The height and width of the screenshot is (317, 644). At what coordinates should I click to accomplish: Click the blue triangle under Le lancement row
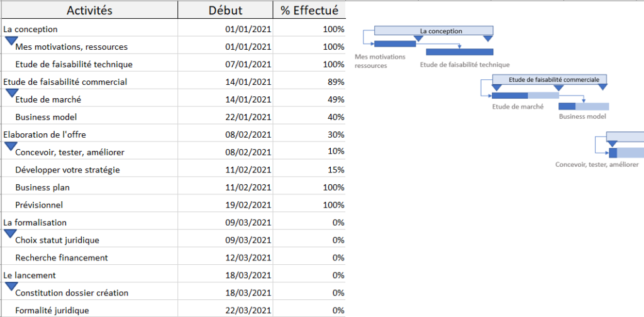(x=11, y=286)
